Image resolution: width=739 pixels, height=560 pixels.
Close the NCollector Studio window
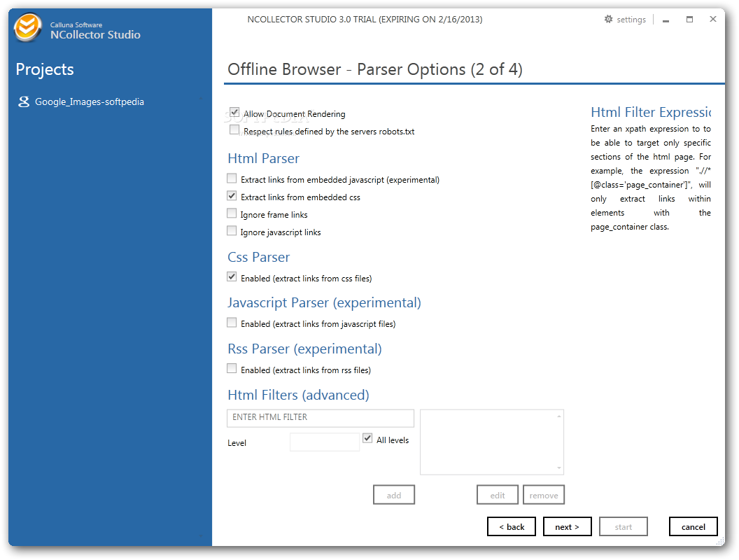712,19
